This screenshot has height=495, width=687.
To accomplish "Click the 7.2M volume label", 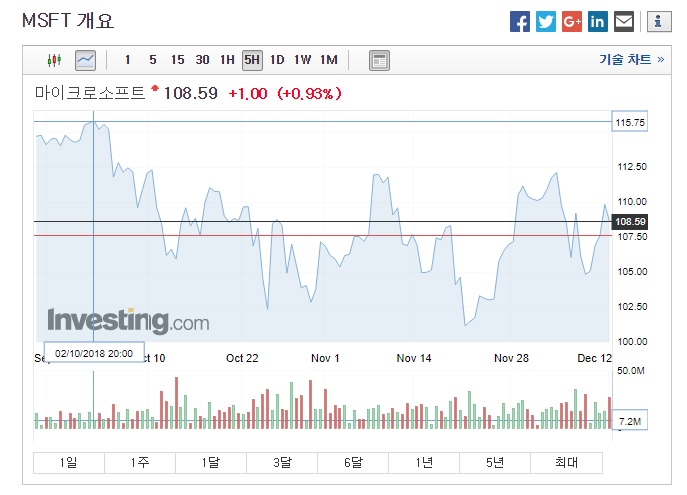I will click(630, 421).
